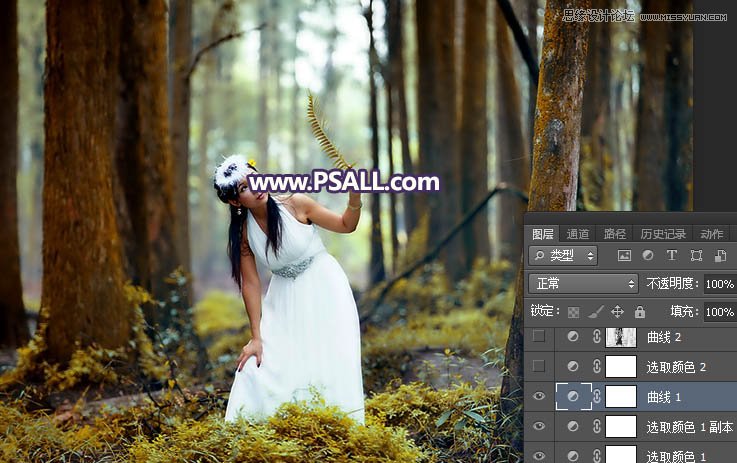Click adjustment icon of 曲线 2 layer
Screen dimensions: 737x463
tap(572, 336)
